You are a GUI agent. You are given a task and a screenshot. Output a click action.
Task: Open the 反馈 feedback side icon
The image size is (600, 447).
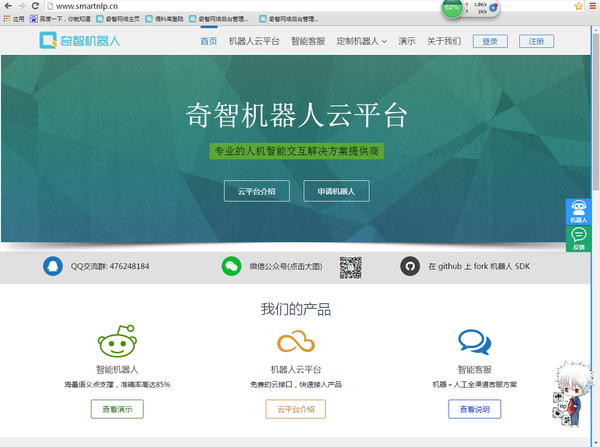[x=578, y=239]
